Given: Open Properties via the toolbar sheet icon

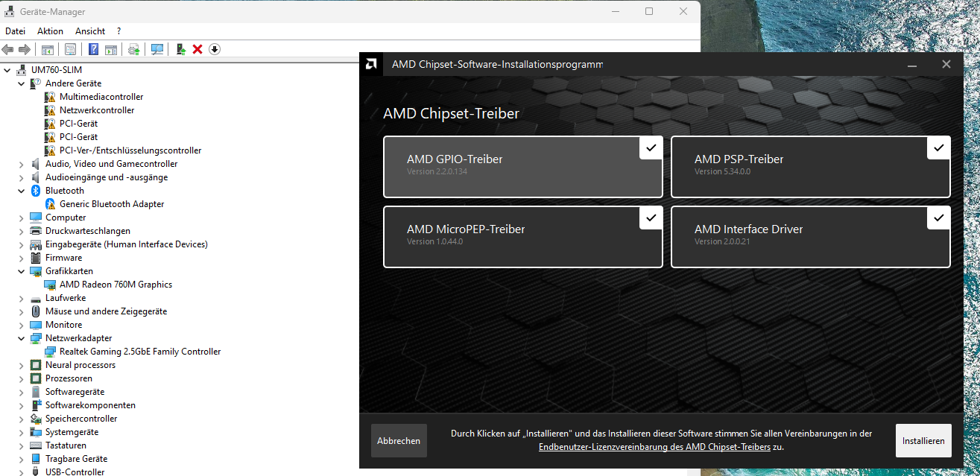Looking at the screenshot, I should tap(70, 49).
